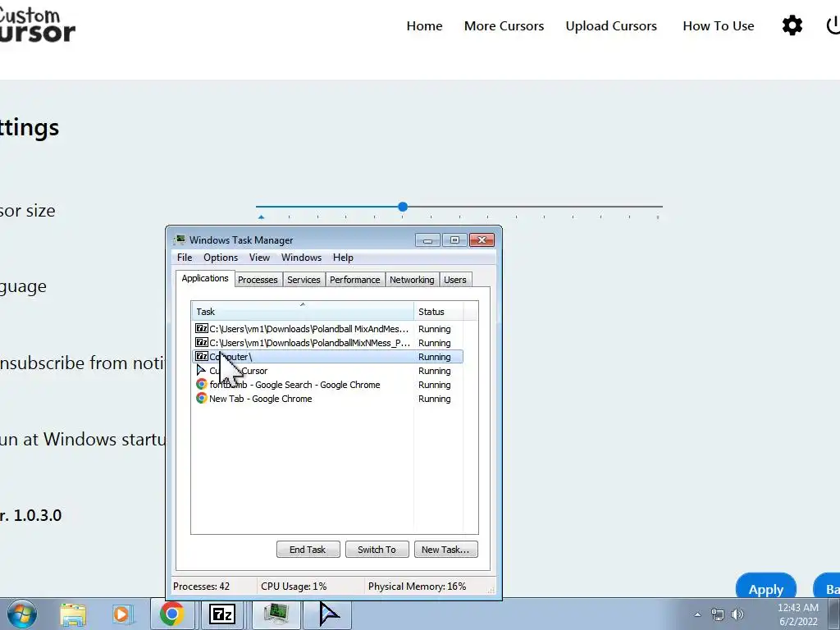
Task: Select Chrome icon of New Tab task
Action: click(x=202, y=398)
